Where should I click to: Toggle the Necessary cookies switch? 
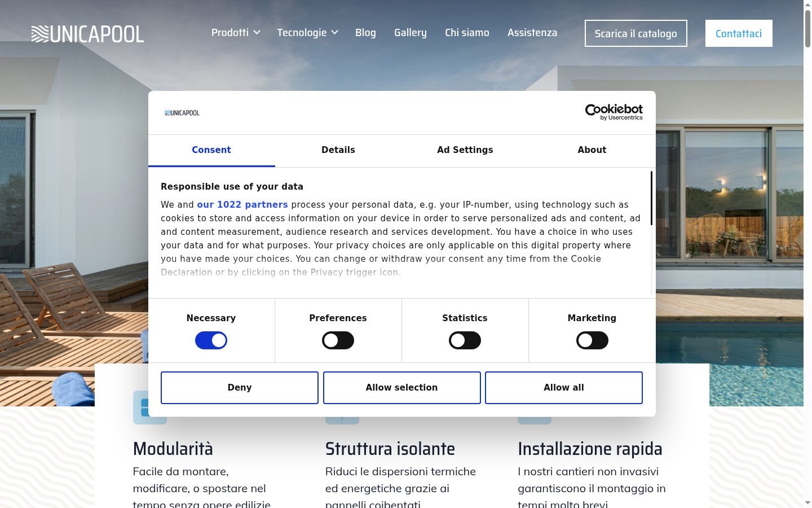tap(211, 340)
